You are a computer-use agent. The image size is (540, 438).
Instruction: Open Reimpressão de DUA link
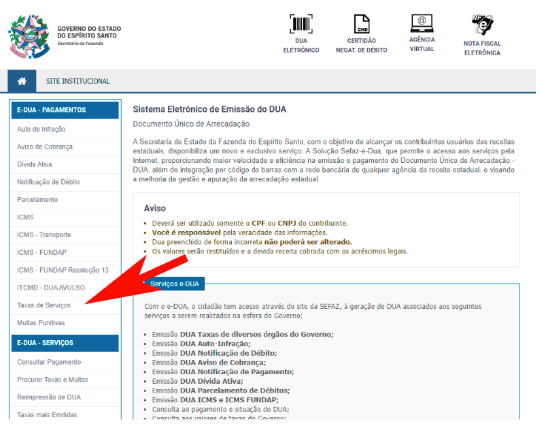click(49, 397)
